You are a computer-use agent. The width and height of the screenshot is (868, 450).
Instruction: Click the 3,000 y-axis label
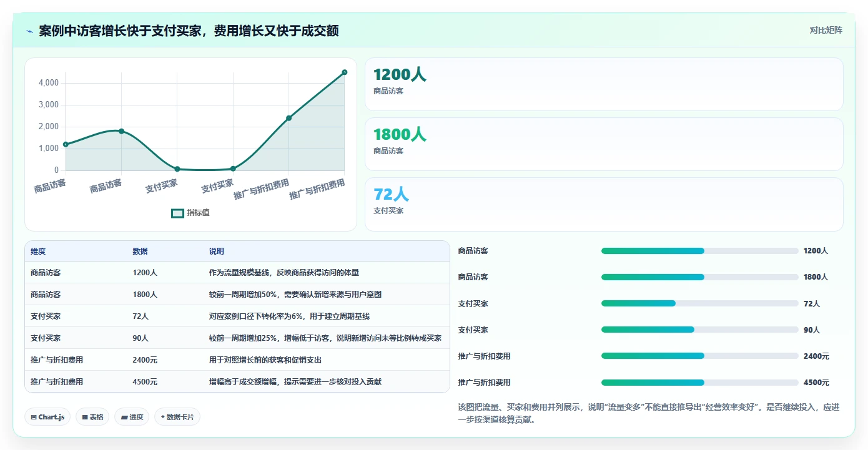pos(49,105)
